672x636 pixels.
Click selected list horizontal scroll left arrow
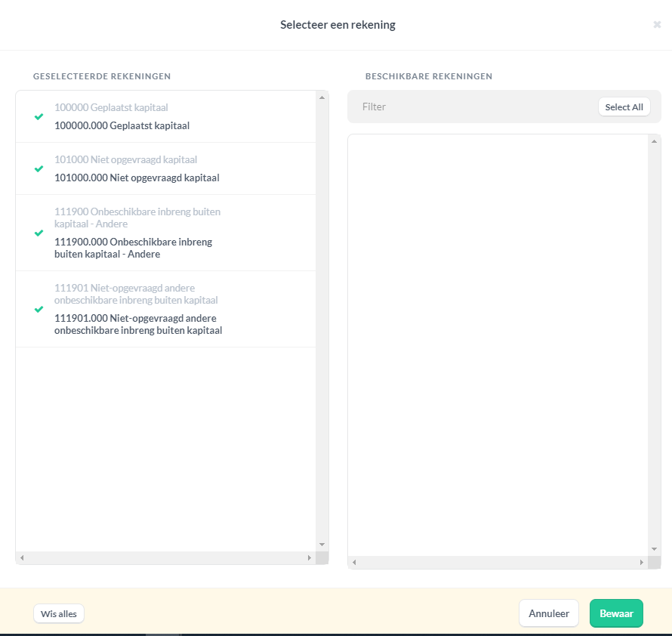coord(22,558)
